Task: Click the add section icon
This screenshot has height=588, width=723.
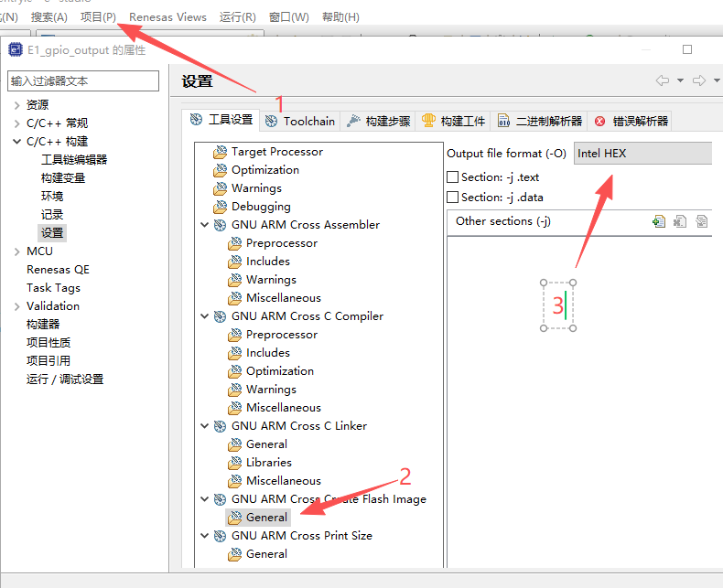Action: pos(659,221)
